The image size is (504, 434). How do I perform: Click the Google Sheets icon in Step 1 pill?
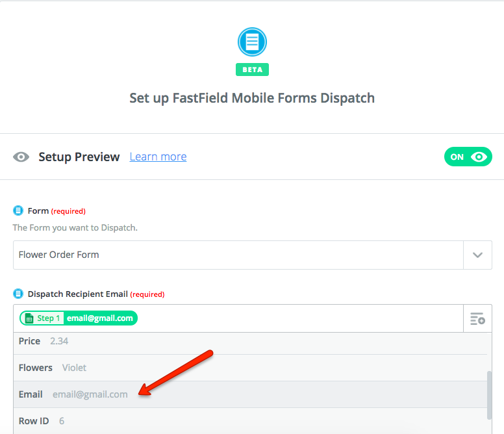click(30, 318)
